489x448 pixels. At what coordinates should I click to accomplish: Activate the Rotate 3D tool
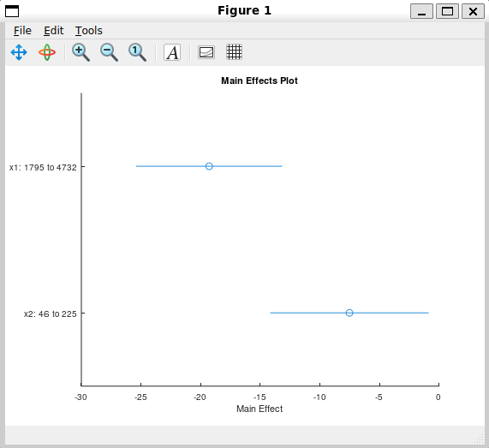[x=47, y=52]
